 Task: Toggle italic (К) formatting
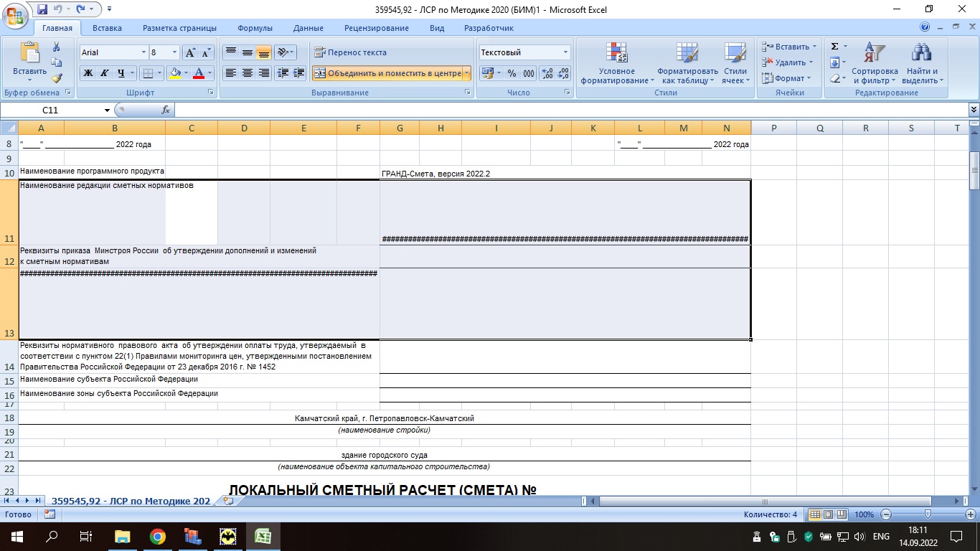pyautogui.click(x=104, y=73)
